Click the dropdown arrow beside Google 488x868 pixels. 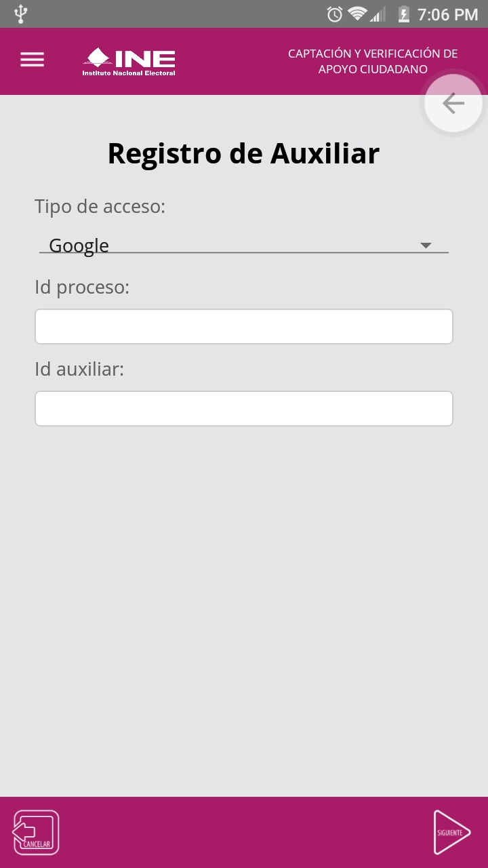pyautogui.click(x=426, y=245)
